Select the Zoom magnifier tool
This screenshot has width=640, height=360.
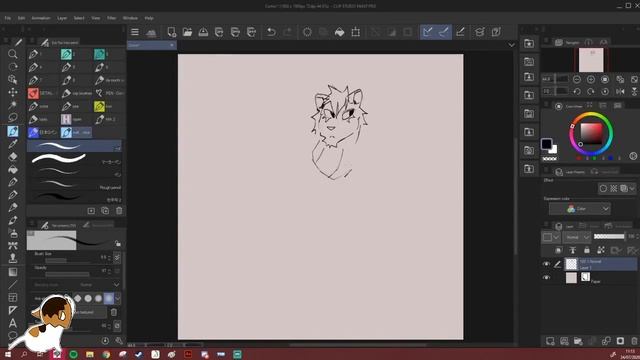[13, 54]
